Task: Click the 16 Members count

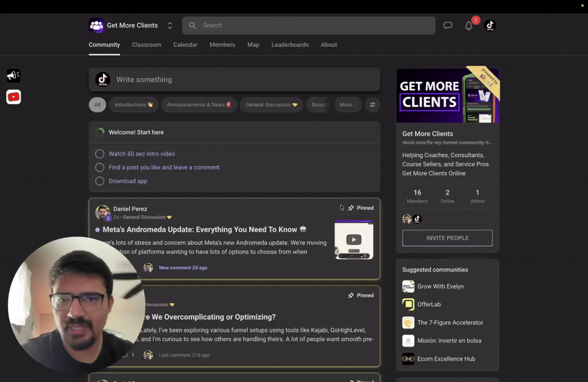Action: click(417, 196)
